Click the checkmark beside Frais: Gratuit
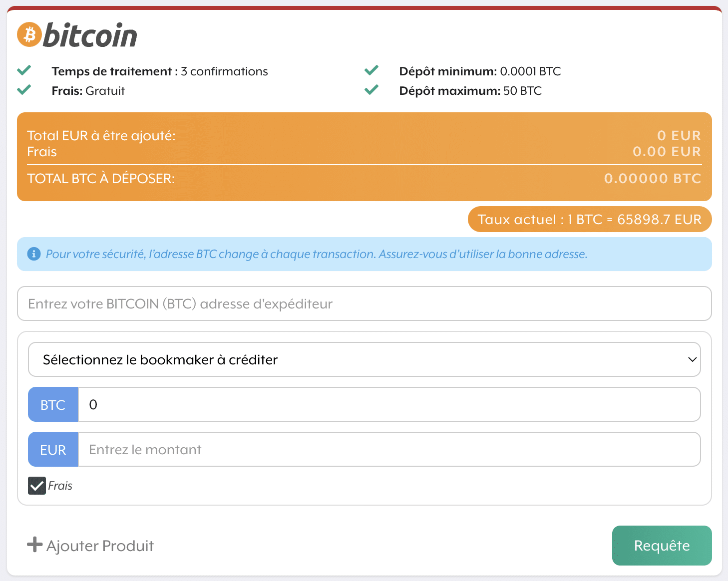Viewport: 728px width, 581px height. tap(24, 90)
